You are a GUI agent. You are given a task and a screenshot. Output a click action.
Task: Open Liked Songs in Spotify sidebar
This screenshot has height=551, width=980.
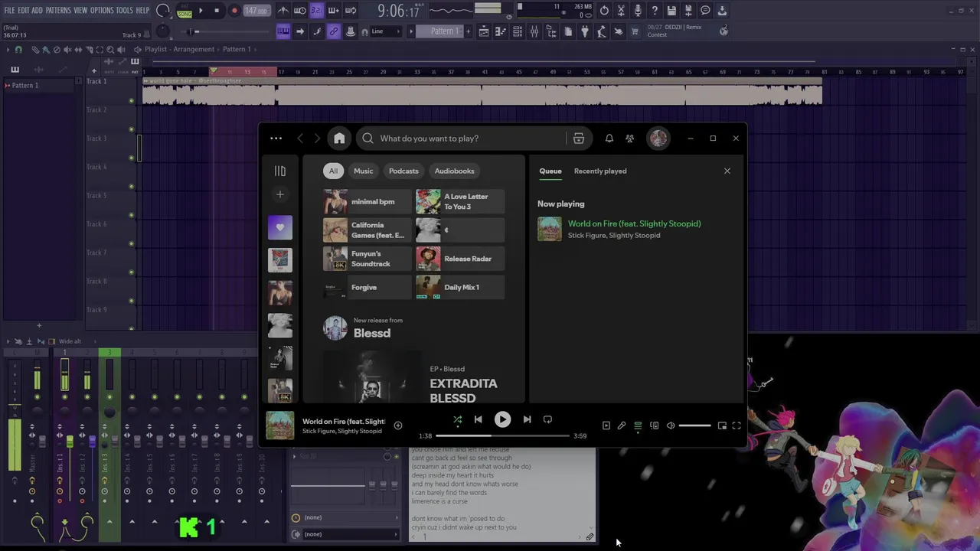[x=280, y=227]
